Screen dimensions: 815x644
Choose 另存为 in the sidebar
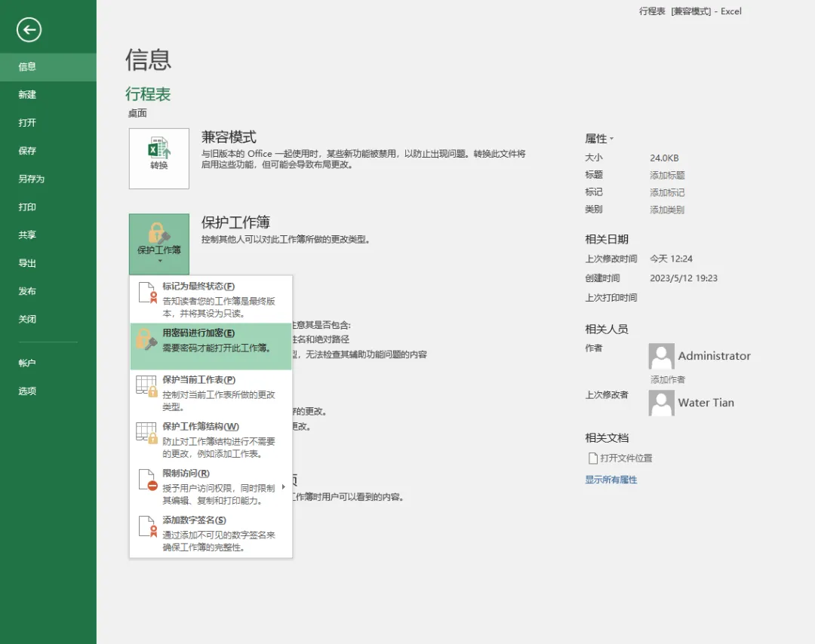click(x=48, y=179)
